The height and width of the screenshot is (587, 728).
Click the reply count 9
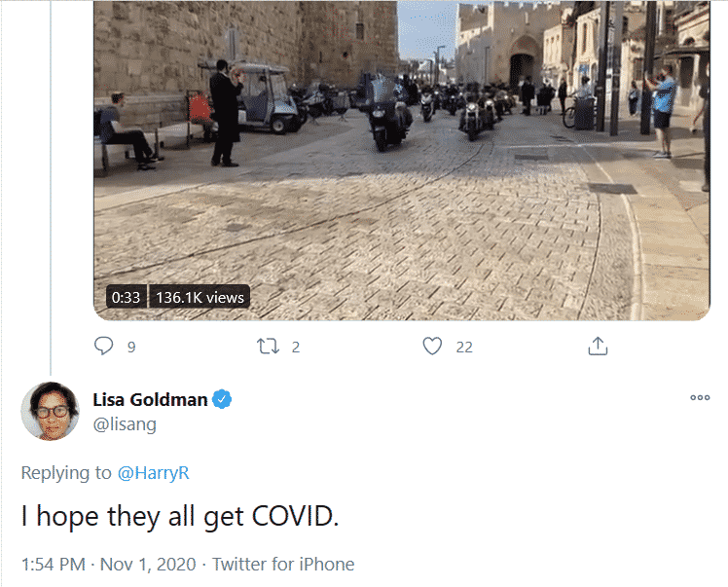coord(131,347)
